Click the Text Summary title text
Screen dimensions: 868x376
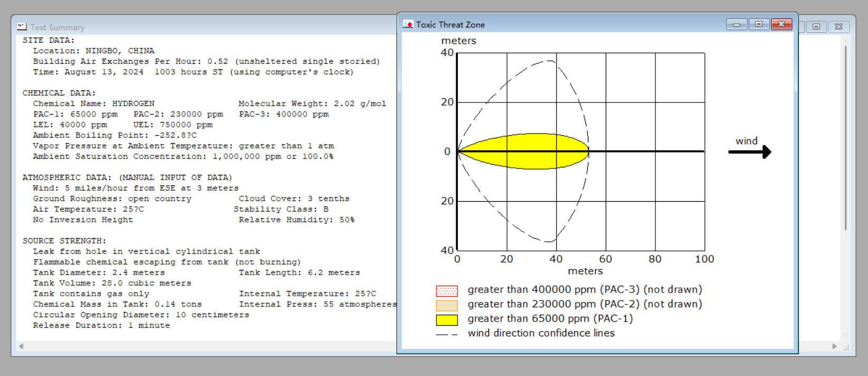click(x=57, y=27)
